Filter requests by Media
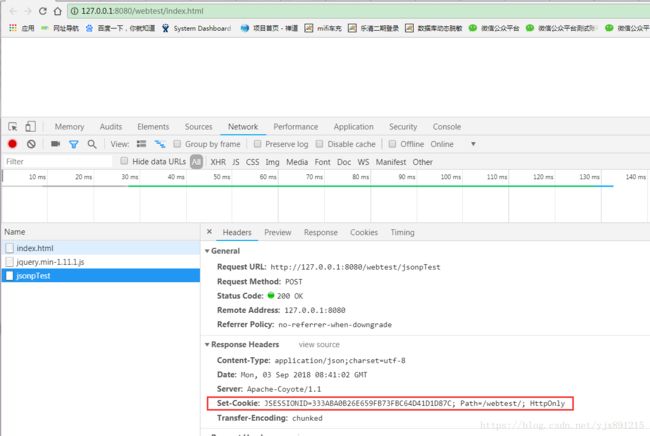This screenshot has width=650, height=436. coord(297,162)
